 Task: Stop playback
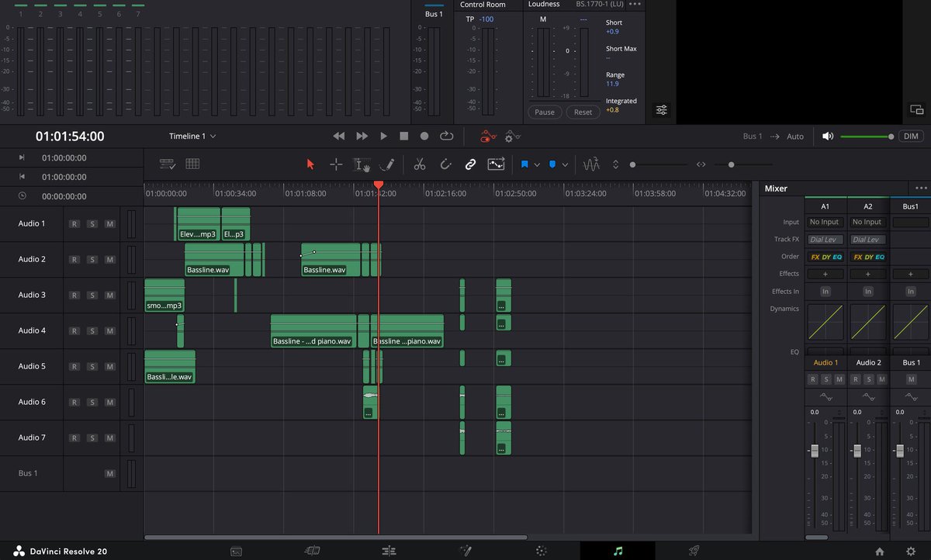pyautogui.click(x=403, y=137)
